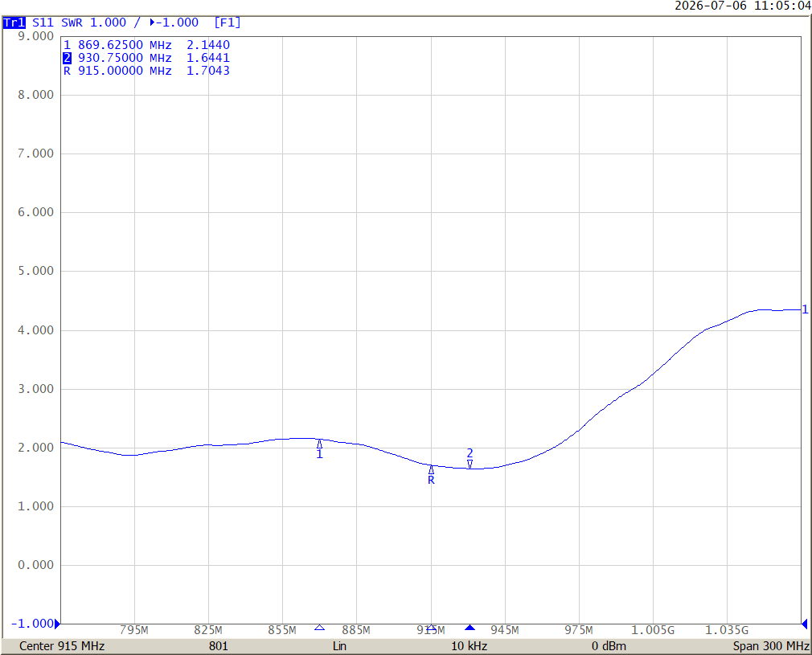
Task: Click the [F1] calibration status indicator
Action: click(228, 23)
